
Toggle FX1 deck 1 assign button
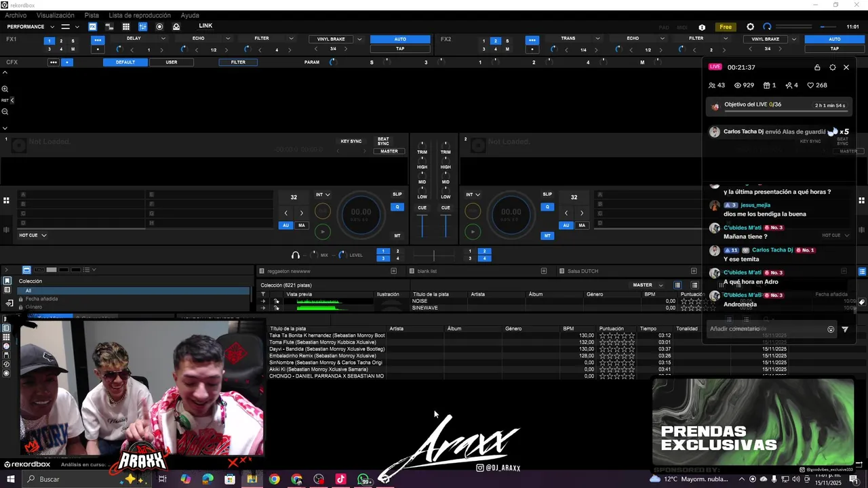coord(49,41)
